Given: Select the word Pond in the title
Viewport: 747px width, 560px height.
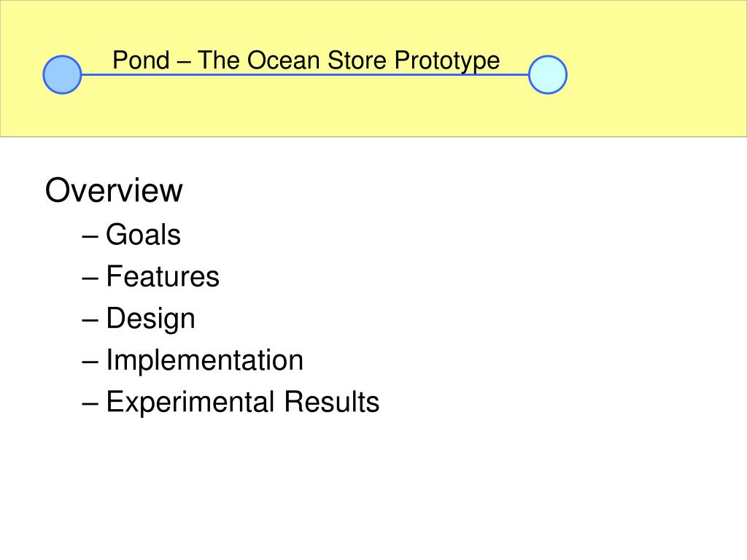Looking at the screenshot, I should tap(141, 61).
